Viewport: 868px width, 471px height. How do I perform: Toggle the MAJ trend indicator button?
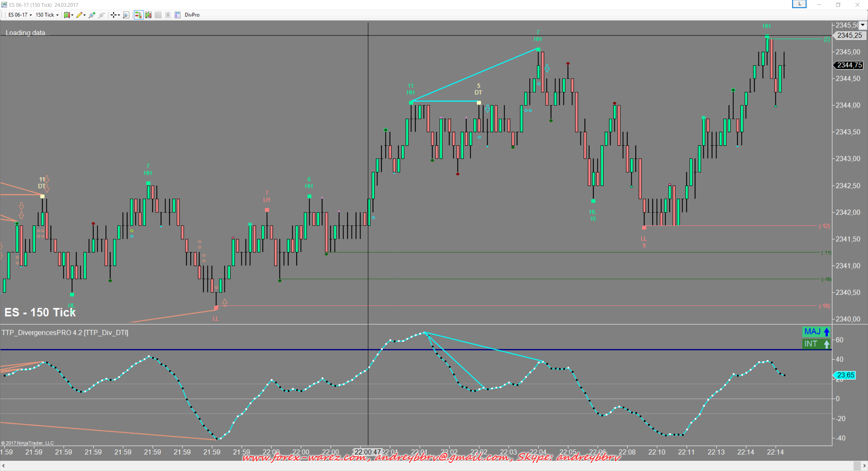click(x=816, y=332)
